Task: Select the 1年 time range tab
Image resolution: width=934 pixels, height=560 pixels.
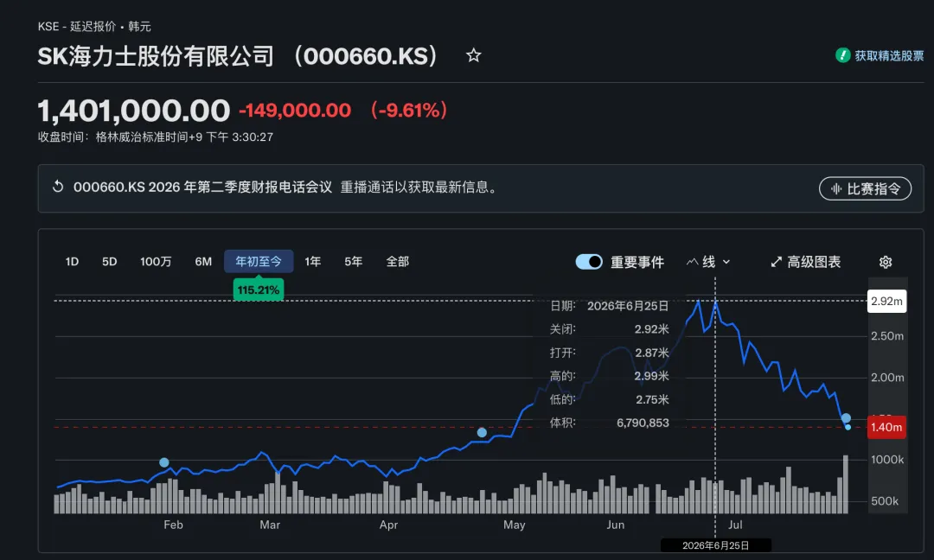Action: [313, 262]
